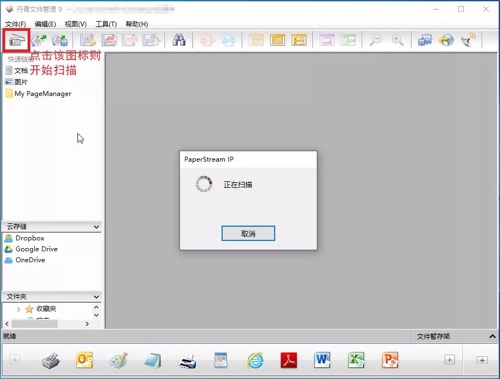The image size is (500, 379).
Task: Select the middle yellow single-page view icon
Action: (277, 40)
